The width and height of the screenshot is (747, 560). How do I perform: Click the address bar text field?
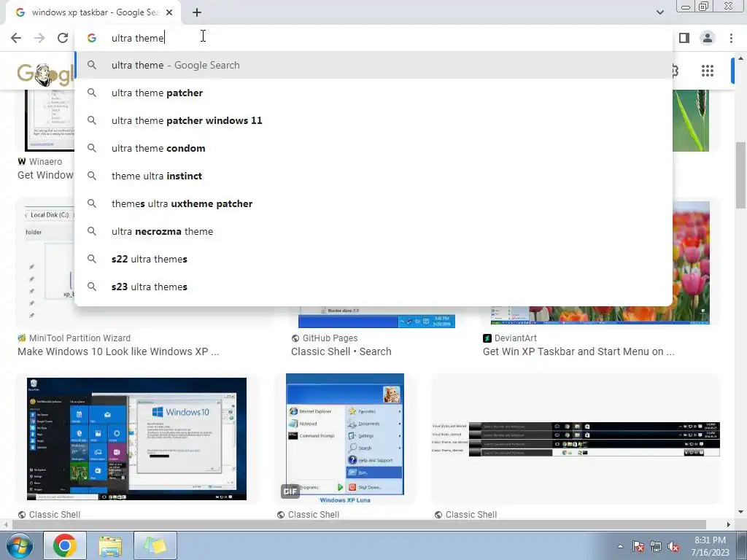[x=373, y=38]
